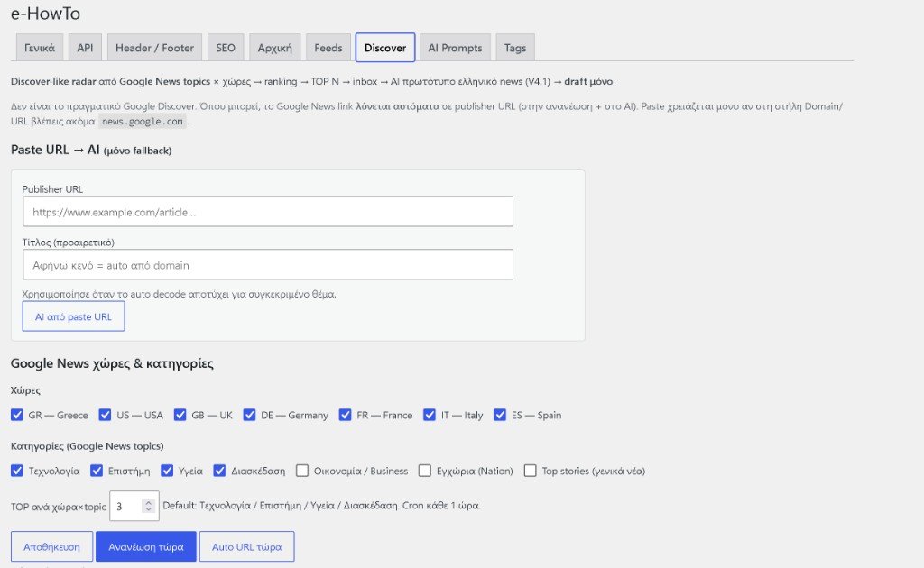The width and height of the screenshot is (924, 568).
Task: Toggle the Διασκέδαση category checkbox
Action: pos(220,471)
